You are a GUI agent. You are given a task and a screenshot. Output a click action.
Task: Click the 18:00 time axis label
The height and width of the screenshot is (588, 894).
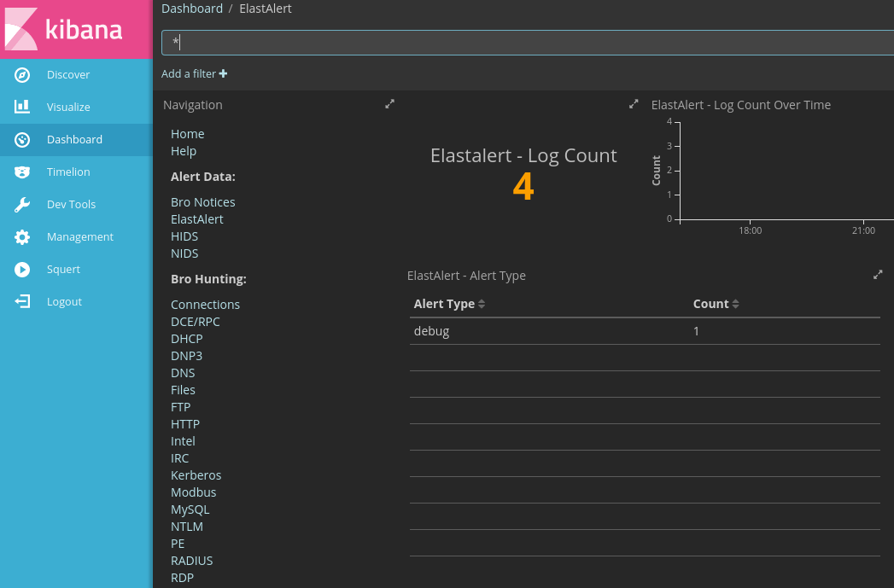(751, 230)
